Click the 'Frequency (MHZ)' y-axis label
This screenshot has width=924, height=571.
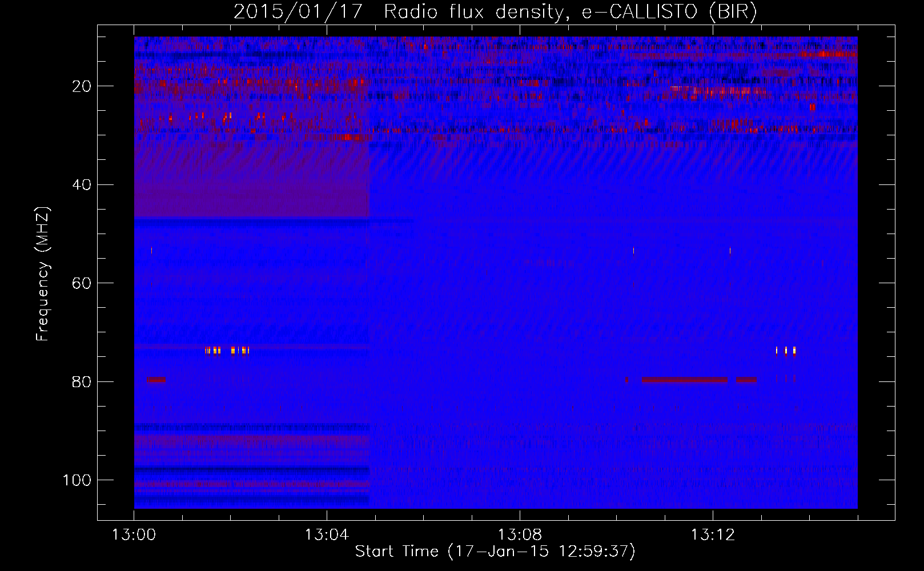coord(43,274)
